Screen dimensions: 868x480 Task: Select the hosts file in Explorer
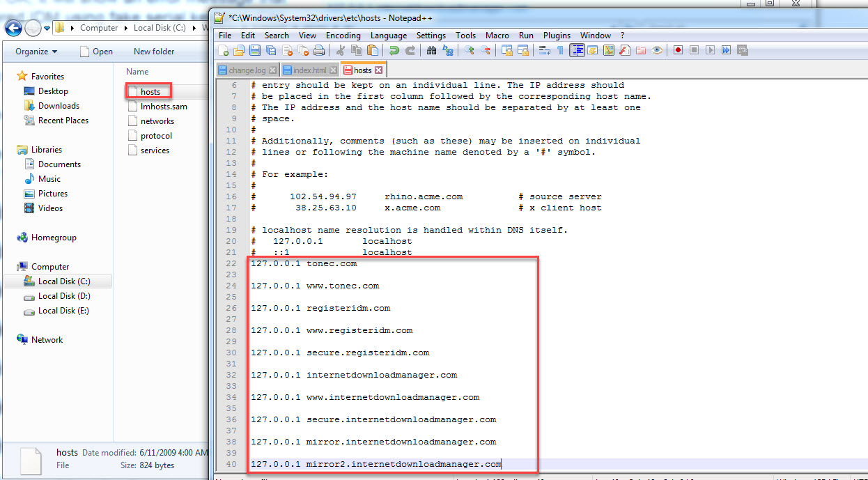[150, 92]
